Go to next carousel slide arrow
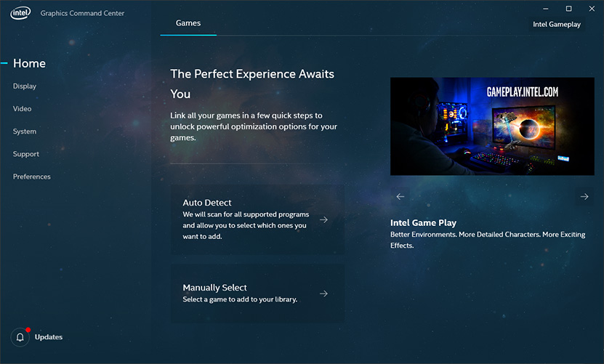The height and width of the screenshot is (364, 604). coord(584,196)
